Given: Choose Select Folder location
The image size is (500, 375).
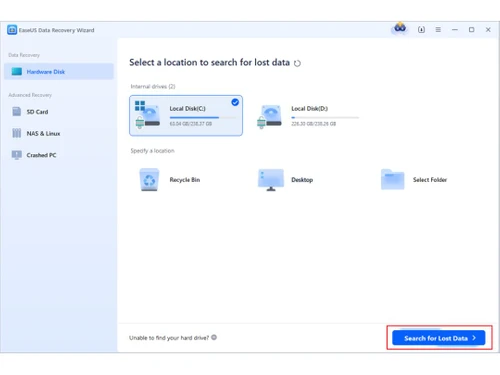Looking at the screenshot, I should 430,180.
